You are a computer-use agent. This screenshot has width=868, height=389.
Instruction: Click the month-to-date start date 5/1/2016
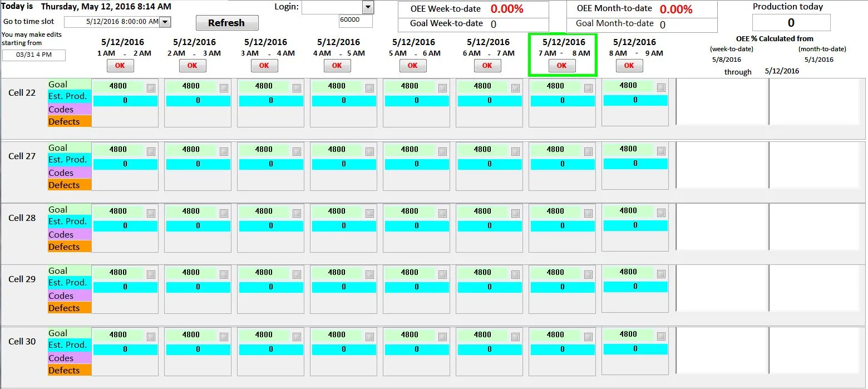[x=819, y=60]
